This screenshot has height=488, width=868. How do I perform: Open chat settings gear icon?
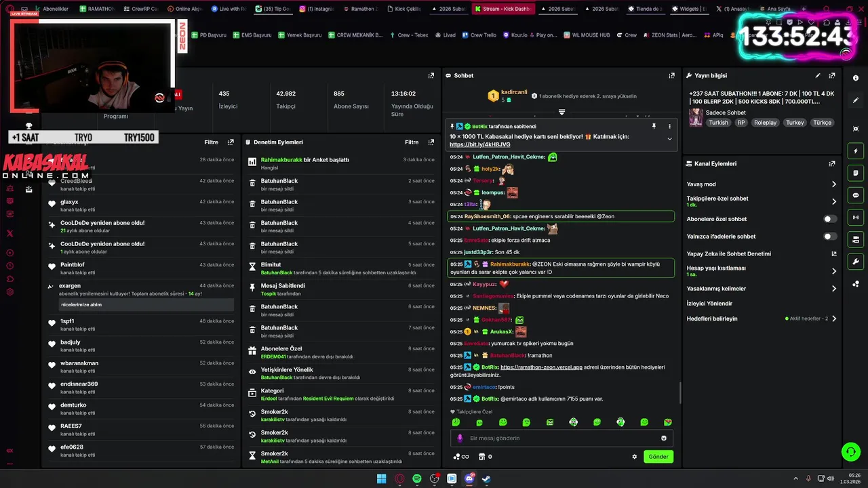(635, 457)
